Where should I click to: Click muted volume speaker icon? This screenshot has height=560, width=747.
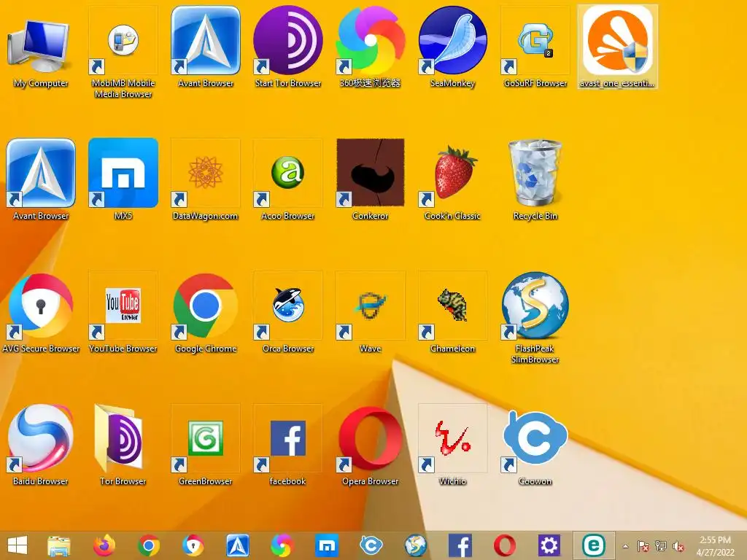click(x=678, y=547)
